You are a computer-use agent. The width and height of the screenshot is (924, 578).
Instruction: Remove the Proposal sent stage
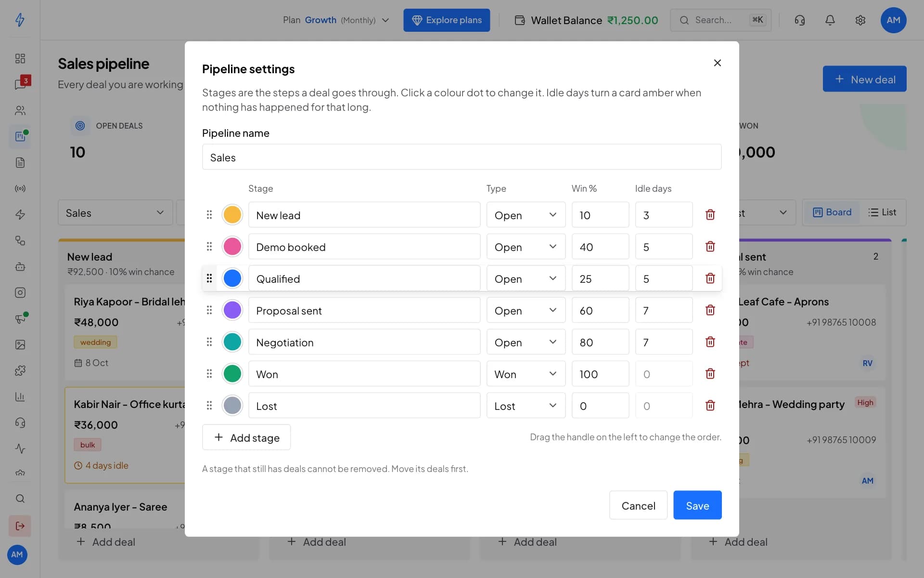pyautogui.click(x=710, y=310)
